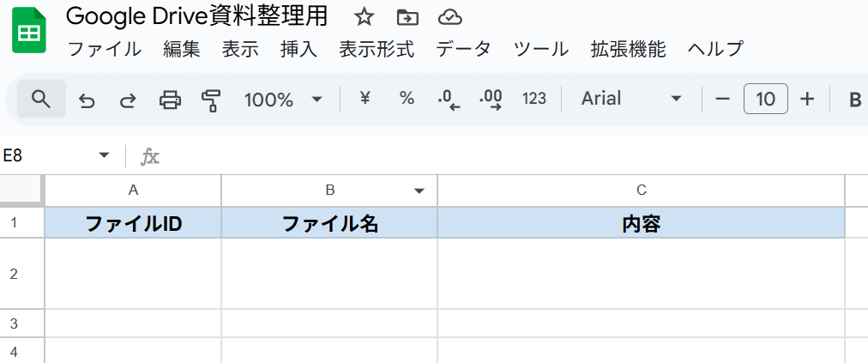Viewport: 868px width, 363px height.
Task: Open the name box dropdown arrow
Action: (x=104, y=155)
